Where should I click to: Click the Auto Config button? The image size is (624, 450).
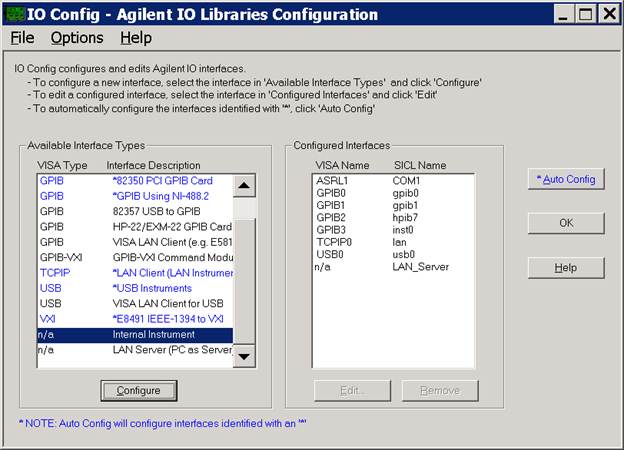pos(566,179)
